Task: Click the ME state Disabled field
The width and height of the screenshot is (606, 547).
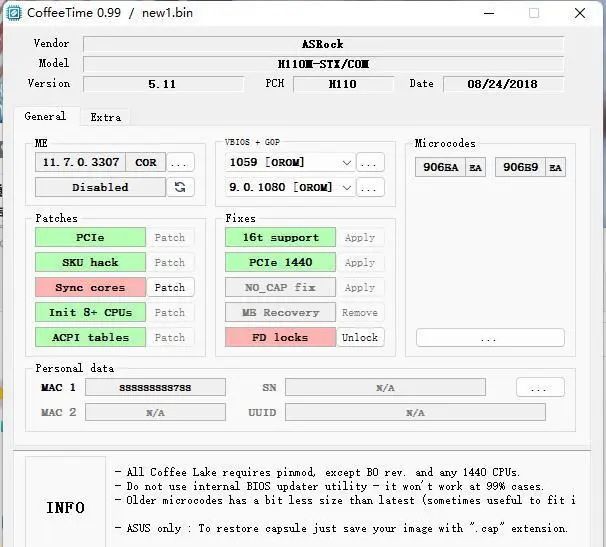Action: point(100,187)
